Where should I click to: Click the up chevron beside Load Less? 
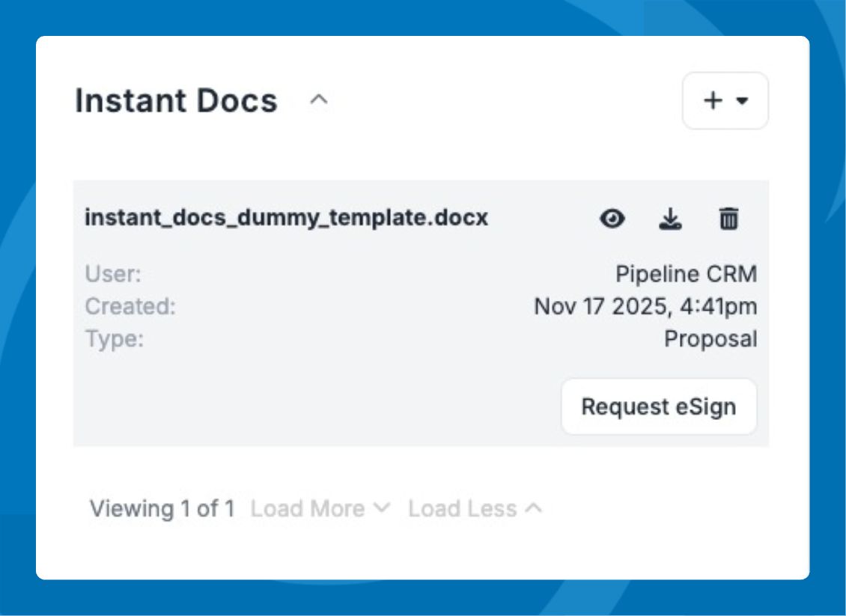[x=534, y=508]
